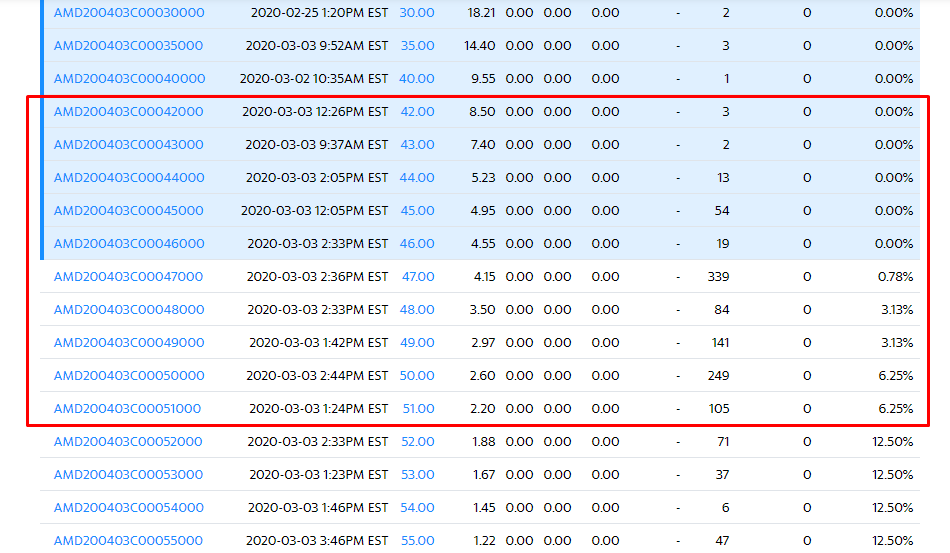Select the 48.00 strike price link
Viewport: 950px width, 553px height.
pyautogui.click(x=417, y=310)
